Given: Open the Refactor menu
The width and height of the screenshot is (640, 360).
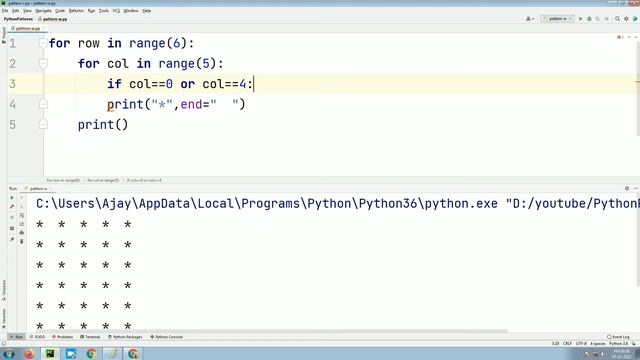Looking at the screenshot, I should [x=76, y=11].
